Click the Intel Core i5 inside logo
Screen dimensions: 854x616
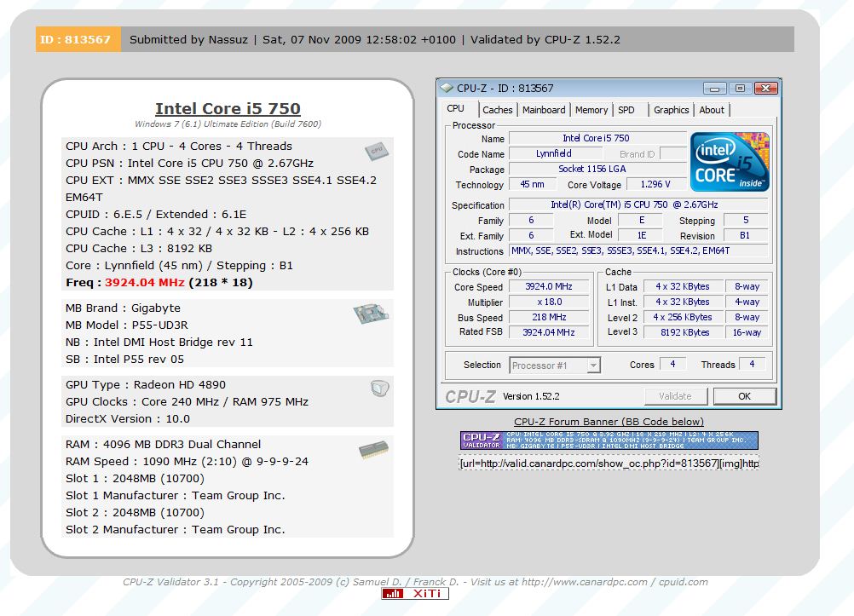(x=730, y=162)
